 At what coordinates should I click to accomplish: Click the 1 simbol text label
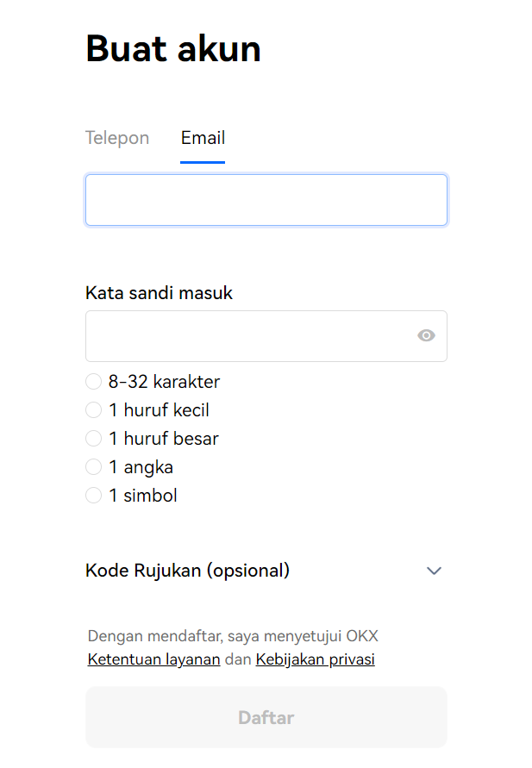[142, 495]
